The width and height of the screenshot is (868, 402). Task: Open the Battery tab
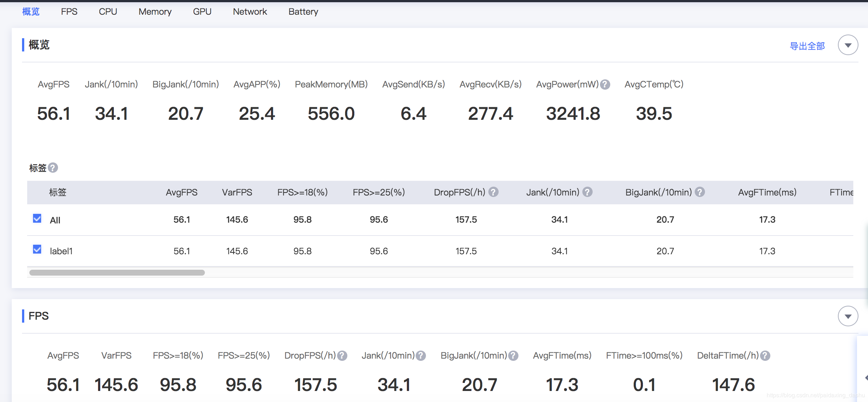click(x=303, y=12)
